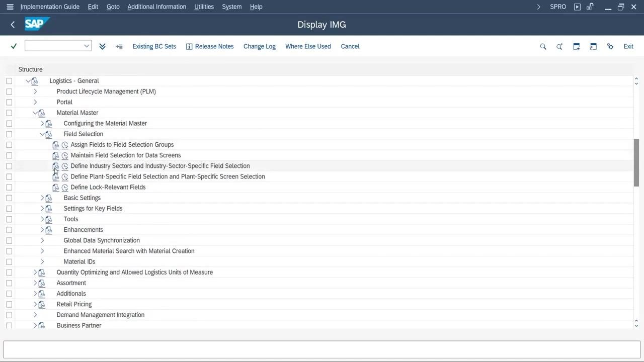The width and height of the screenshot is (644, 362).
Task: Click the execute clock icon for Define Industry Sectors
Action: 65,166
